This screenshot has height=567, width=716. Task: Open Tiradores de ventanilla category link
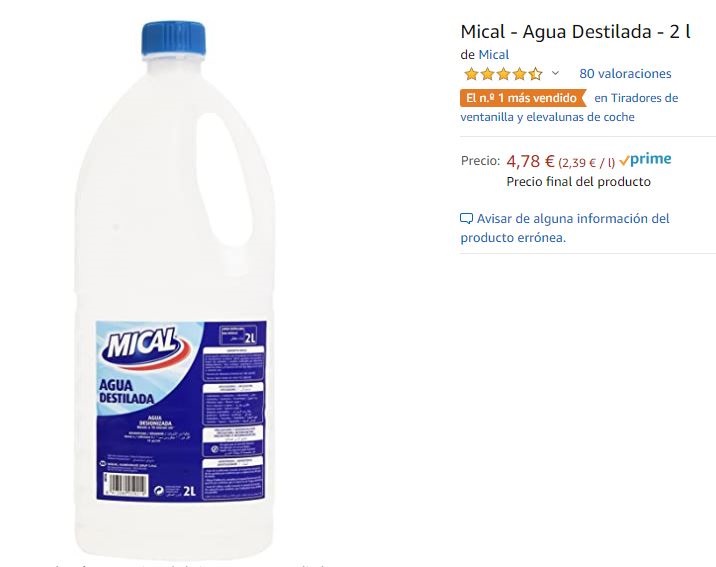point(569,107)
